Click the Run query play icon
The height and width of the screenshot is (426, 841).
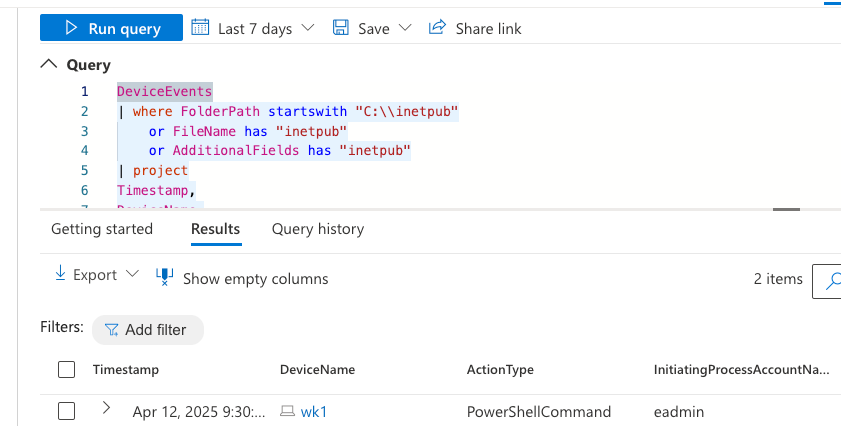pos(71,28)
